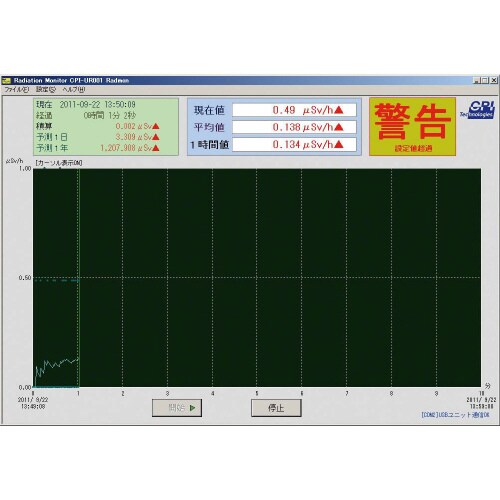Click the red 警告 warning panel
This screenshot has width=500, height=500.
[x=412, y=127]
